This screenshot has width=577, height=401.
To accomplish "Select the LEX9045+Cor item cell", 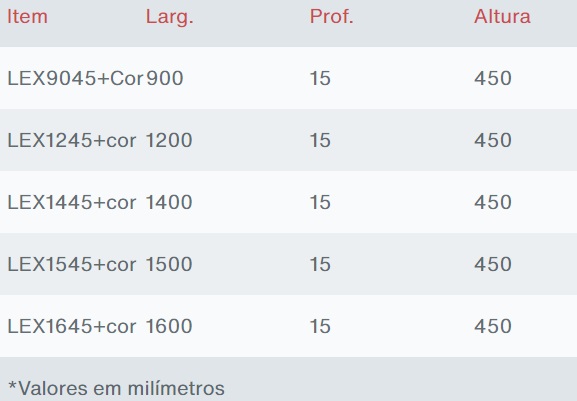I will (75, 78).
